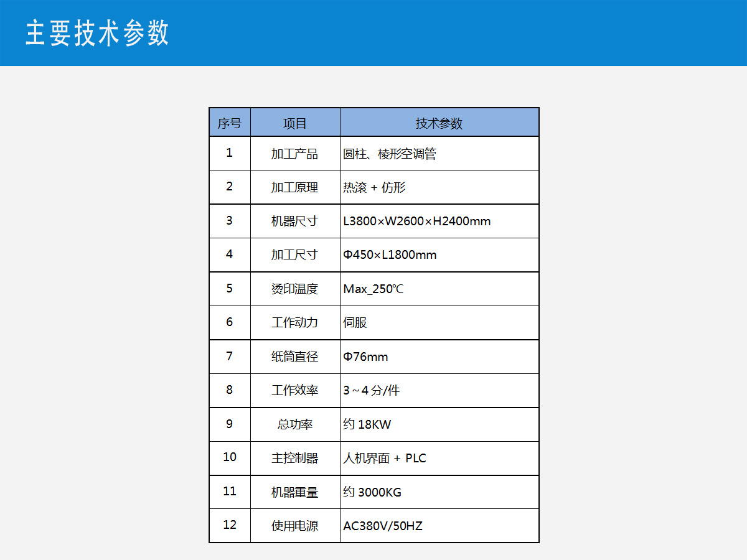Select the 3～4分/件 efficiency value
Viewport: 747px width, 560px height.
click(x=372, y=391)
